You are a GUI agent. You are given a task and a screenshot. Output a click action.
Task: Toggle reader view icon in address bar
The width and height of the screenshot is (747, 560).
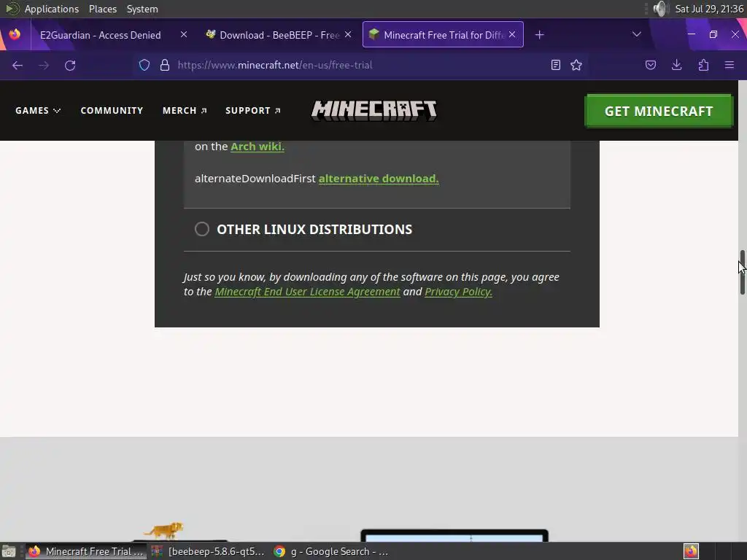coord(555,65)
